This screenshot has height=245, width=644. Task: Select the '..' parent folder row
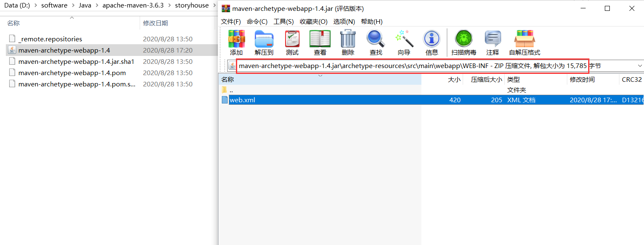pyautogui.click(x=431, y=90)
